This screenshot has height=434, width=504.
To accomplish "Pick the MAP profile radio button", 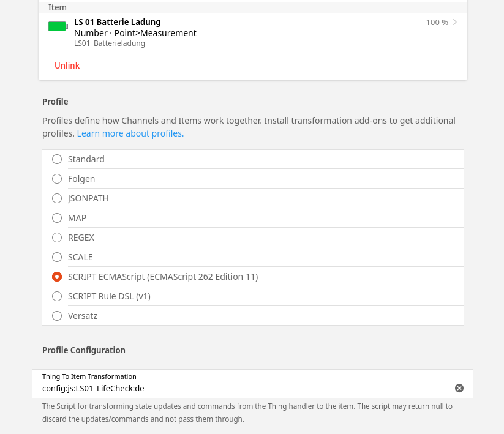I will click(57, 218).
